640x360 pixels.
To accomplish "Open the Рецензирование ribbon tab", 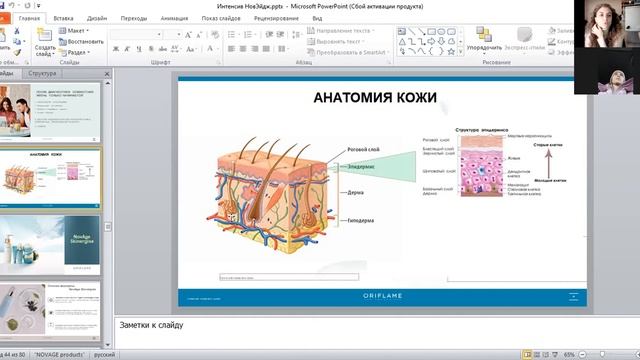I will 276,18.
